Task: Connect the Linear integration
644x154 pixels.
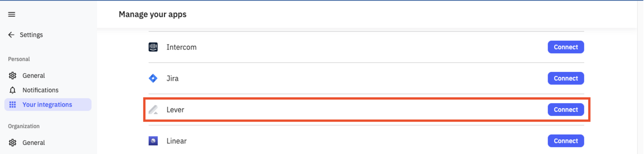Action: (565, 141)
